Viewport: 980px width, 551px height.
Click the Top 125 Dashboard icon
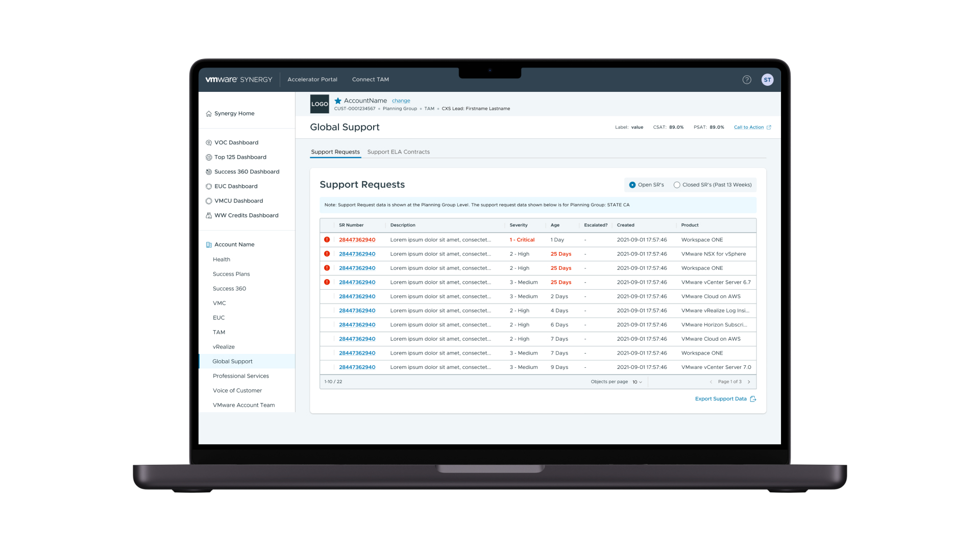point(209,157)
